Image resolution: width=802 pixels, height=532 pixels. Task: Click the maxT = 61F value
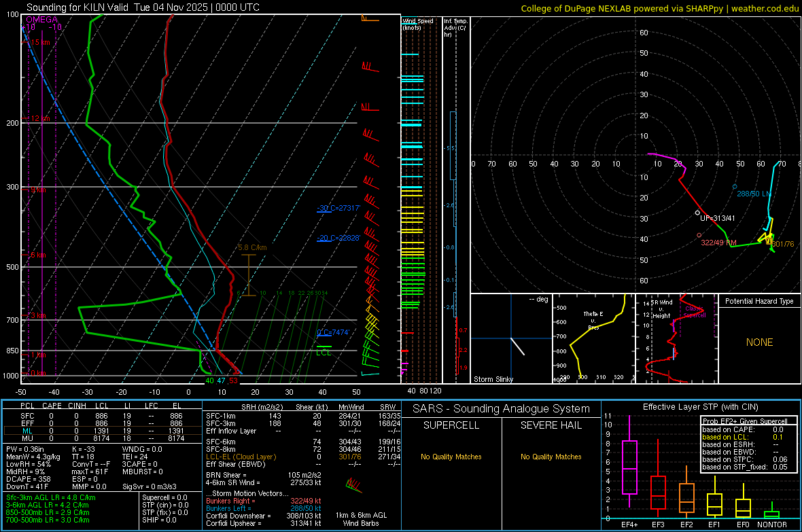pyautogui.click(x=90, y=472)
